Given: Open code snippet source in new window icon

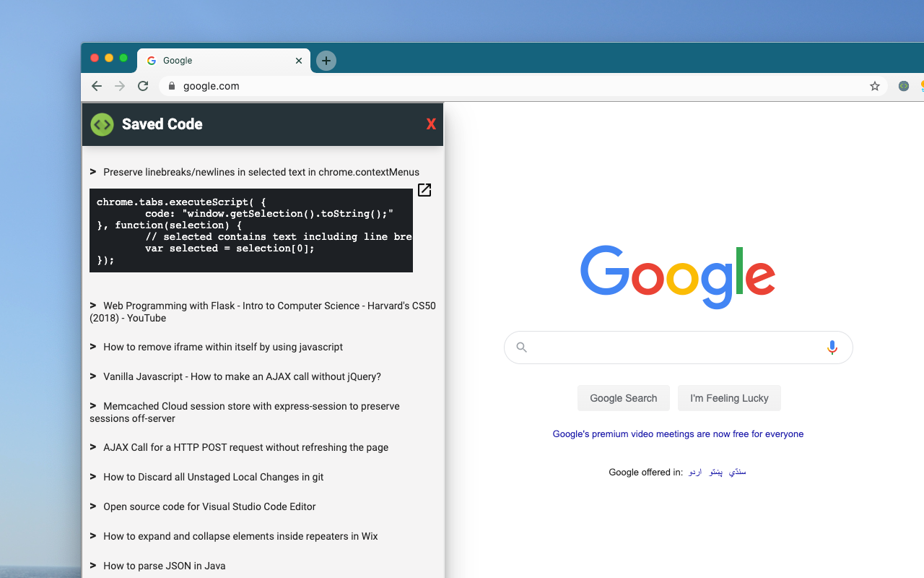Looking at the screenshot, I should 424,190.
